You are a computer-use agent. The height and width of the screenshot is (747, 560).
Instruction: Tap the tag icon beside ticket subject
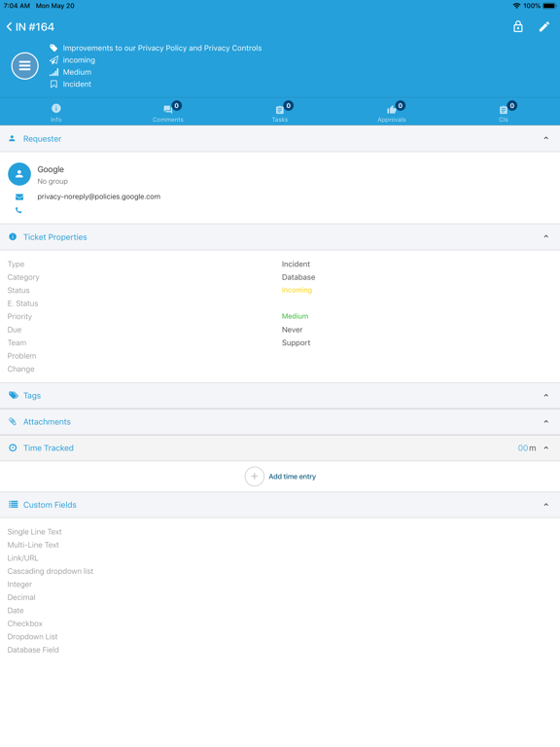pos(53,48)
